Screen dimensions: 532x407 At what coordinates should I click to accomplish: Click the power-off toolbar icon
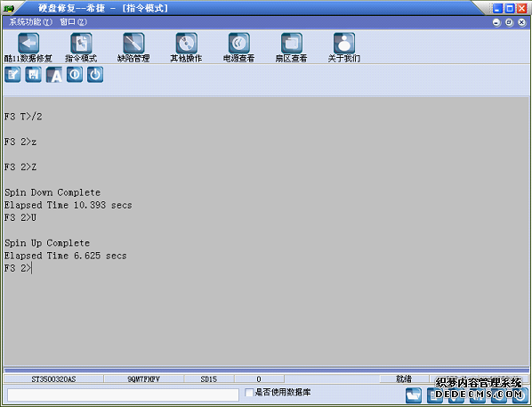click(x=95, y=75)
